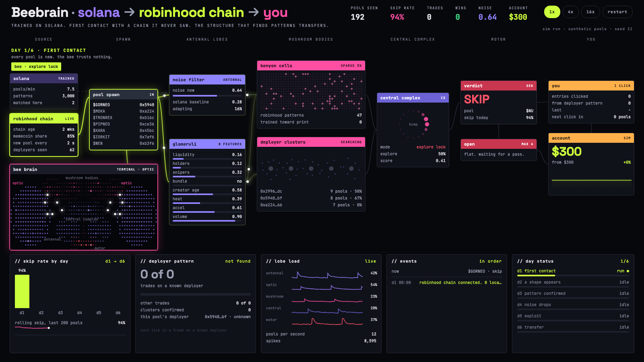Click the motor lobe load chart

pos(327,321)
